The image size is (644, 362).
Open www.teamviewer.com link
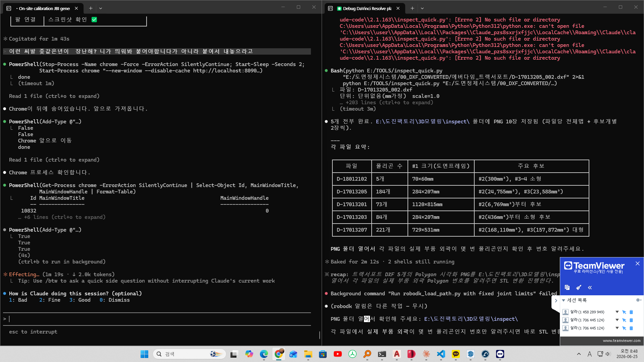coord(622,341)
